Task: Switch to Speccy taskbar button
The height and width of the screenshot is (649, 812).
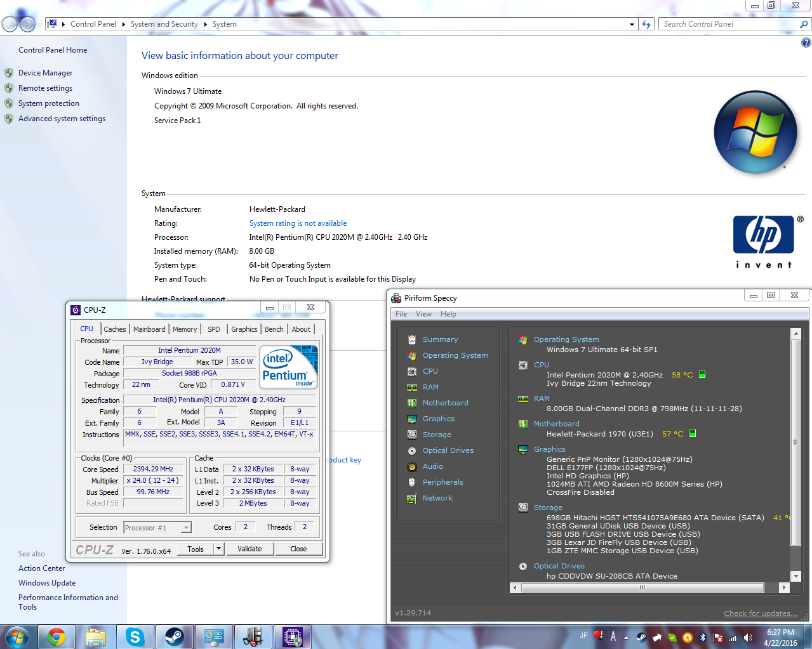Action: 253,637
